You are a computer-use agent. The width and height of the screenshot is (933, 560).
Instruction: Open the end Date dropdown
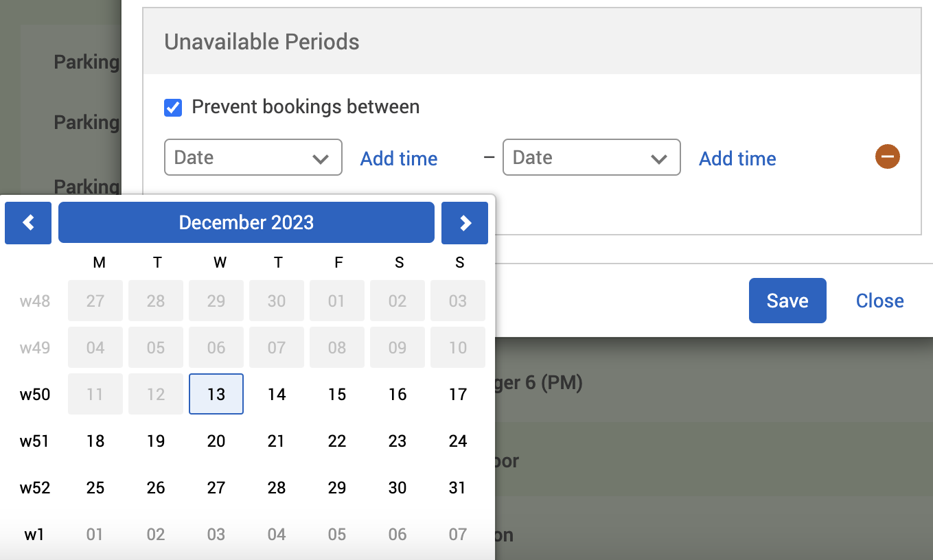[591, 158]
